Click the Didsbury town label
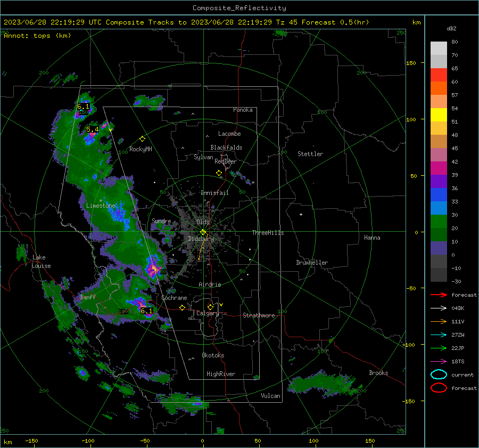 (x=201, y=239)
